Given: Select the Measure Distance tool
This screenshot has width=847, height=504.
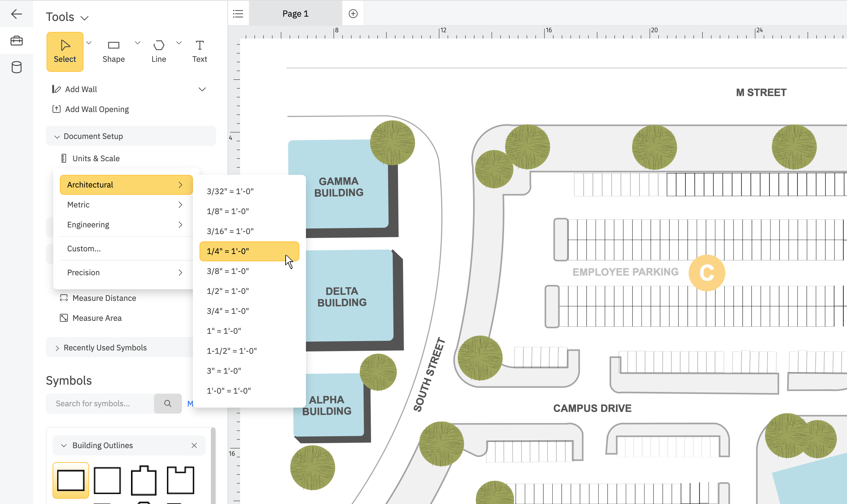Looking at the screenshot, I should [103, 298].
